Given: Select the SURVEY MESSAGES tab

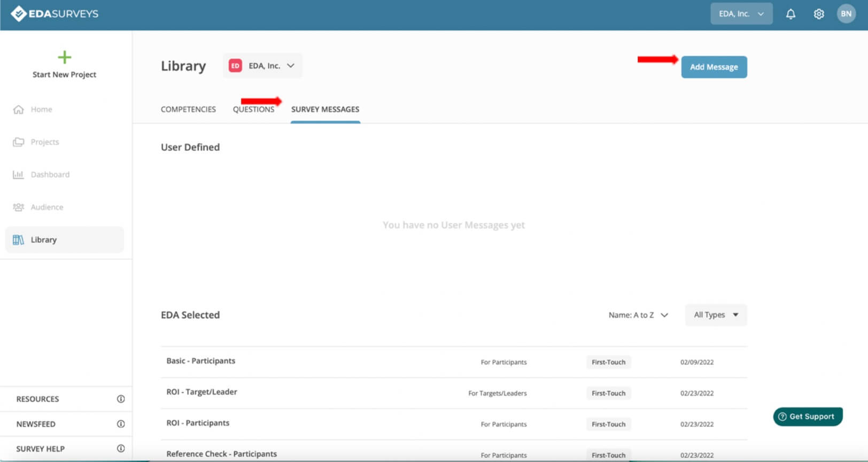Looking at the screenshot, I should [x=325, y=109].
